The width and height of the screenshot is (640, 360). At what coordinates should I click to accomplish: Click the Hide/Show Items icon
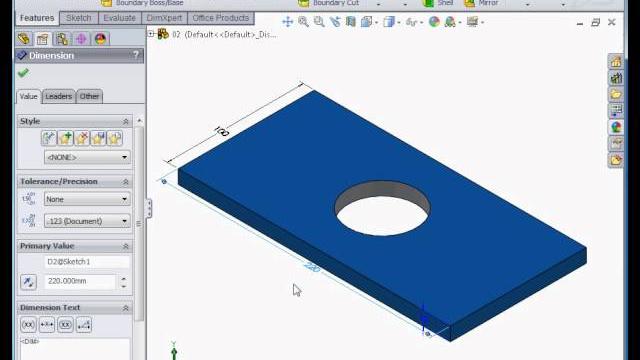tap(411, 22)
